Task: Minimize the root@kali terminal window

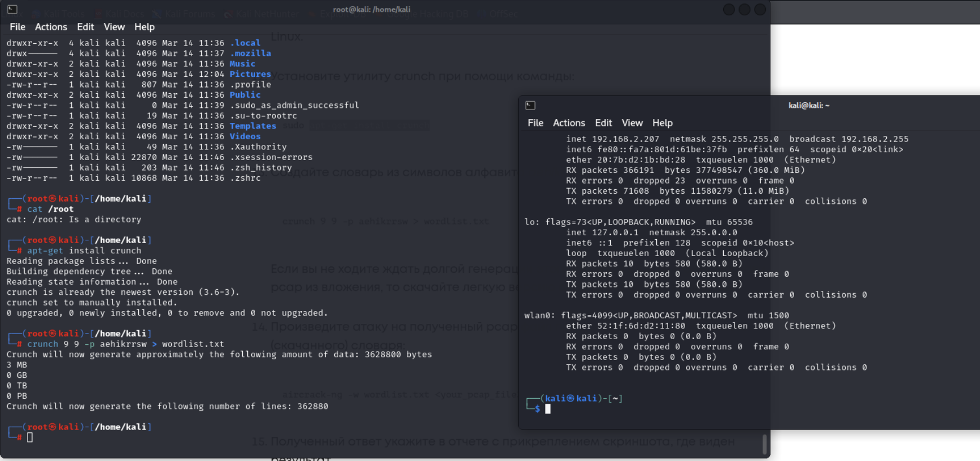Action: point(729,10)
